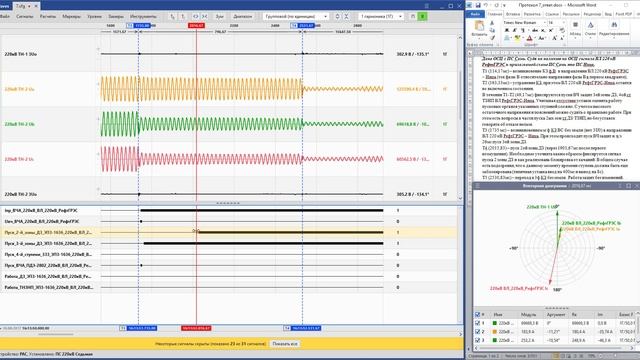Image resolution: width=640 pixels, height=360 pixels.
Task: Click the Copy icon in Word ribbon
Action: coord(492,30)
